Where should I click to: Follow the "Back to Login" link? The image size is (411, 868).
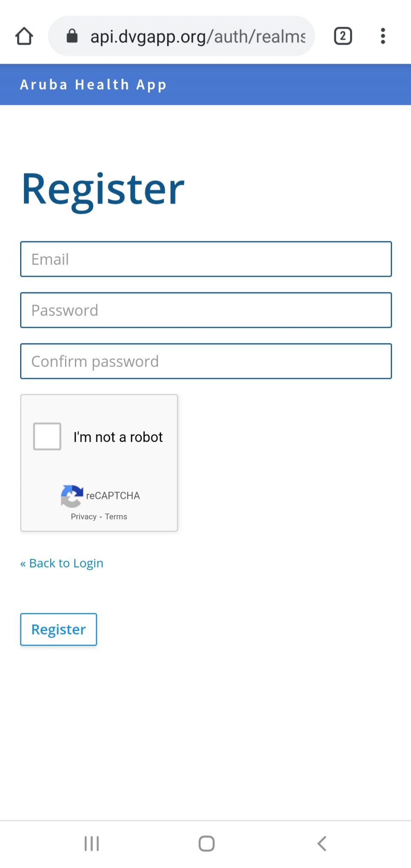click(x=62, y=563)
